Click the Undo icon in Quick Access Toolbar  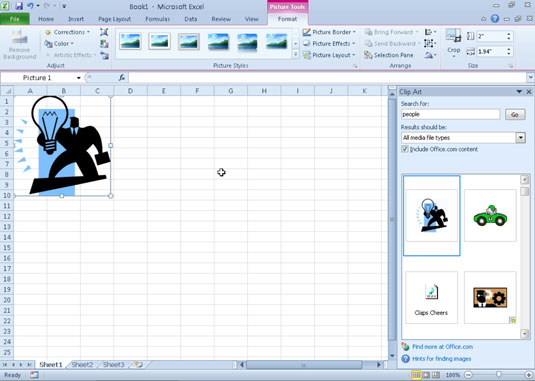point(30,6)
